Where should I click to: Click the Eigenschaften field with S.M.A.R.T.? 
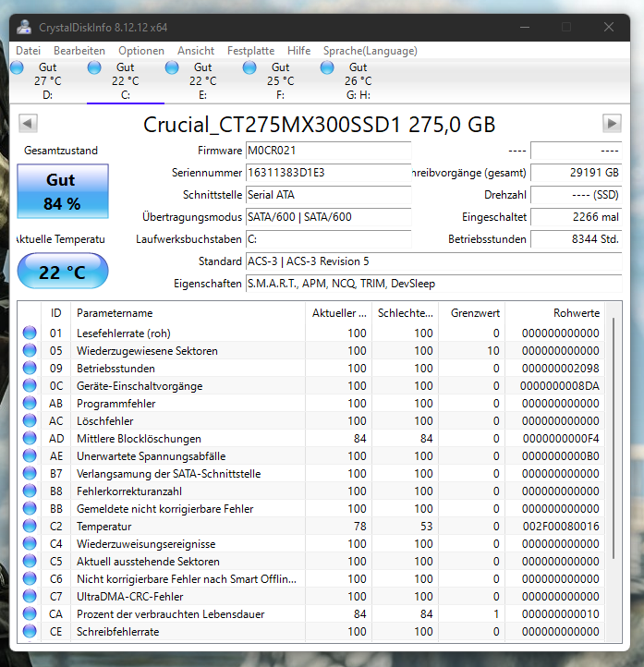(434, 284)
